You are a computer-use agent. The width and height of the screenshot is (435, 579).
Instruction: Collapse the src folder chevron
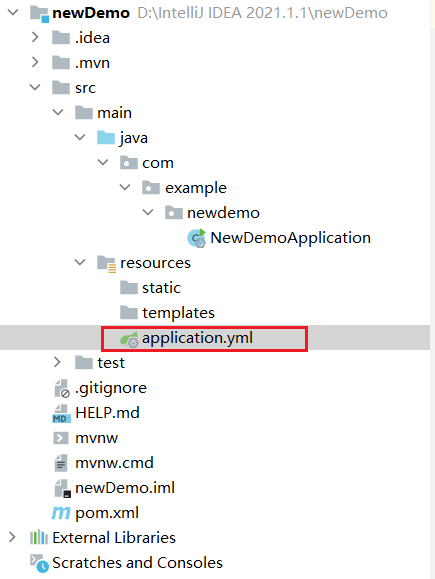tap(35, 88)
